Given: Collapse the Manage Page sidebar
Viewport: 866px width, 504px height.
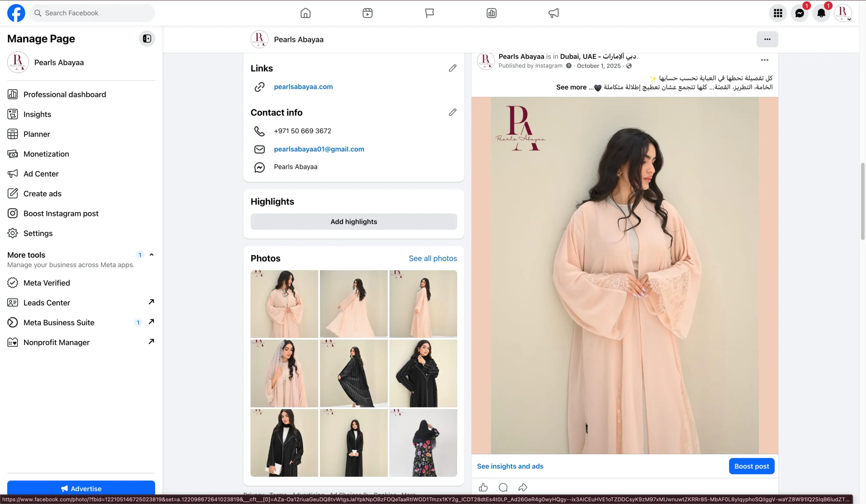Looking at the screenshot, I should click(x=147, y=39).
